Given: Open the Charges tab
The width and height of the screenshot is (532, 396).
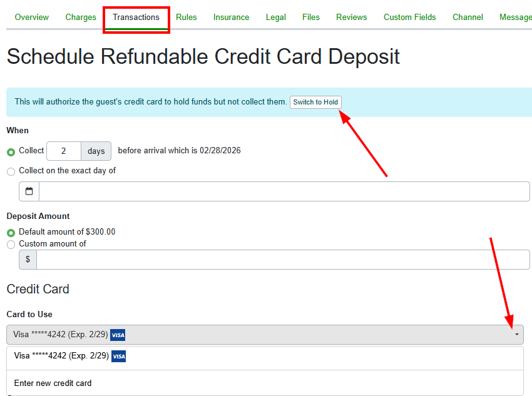Looking at the screenshot, I should 80,17.
